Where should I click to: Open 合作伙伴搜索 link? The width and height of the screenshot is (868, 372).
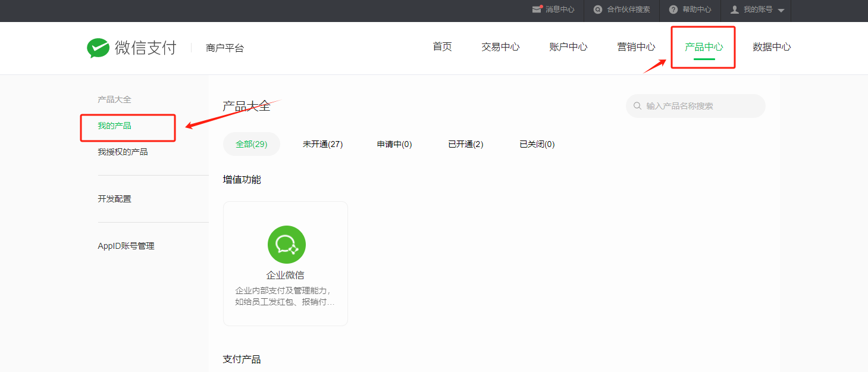(628, 10)
